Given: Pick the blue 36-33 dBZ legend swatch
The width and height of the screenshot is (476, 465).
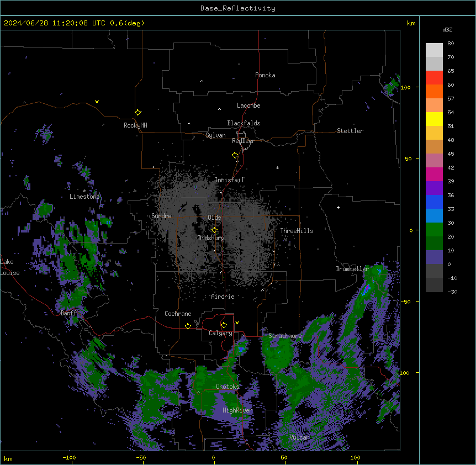Looking at the screenshot, I should click(x=434, y=202).
